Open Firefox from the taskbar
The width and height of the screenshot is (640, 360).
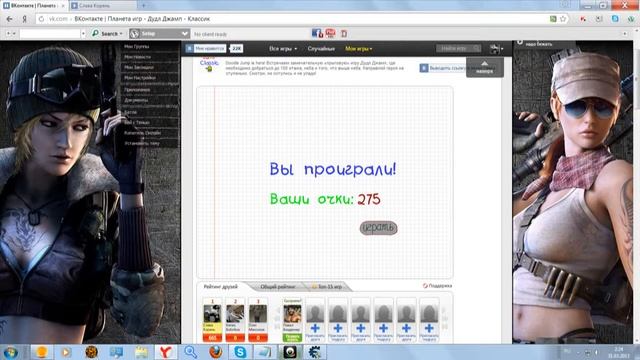click(216, 352)
